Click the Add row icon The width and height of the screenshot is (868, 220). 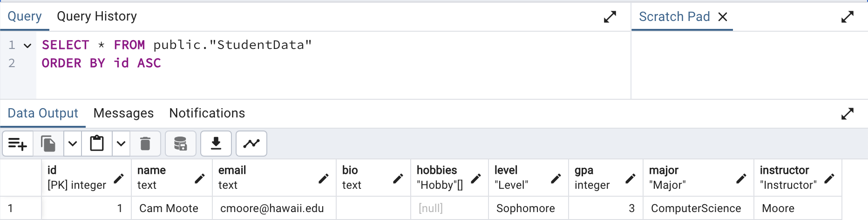18,144
